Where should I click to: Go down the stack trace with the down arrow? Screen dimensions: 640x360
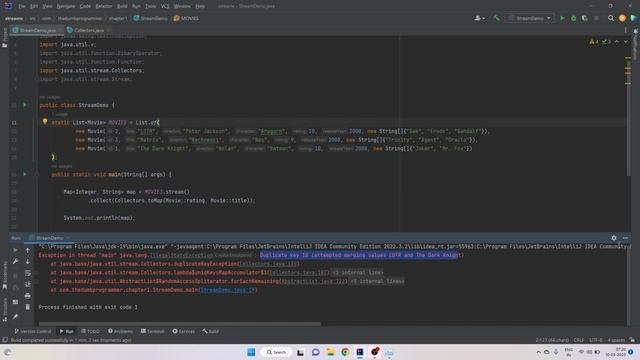pyautogui.click(x=28, y=261)
